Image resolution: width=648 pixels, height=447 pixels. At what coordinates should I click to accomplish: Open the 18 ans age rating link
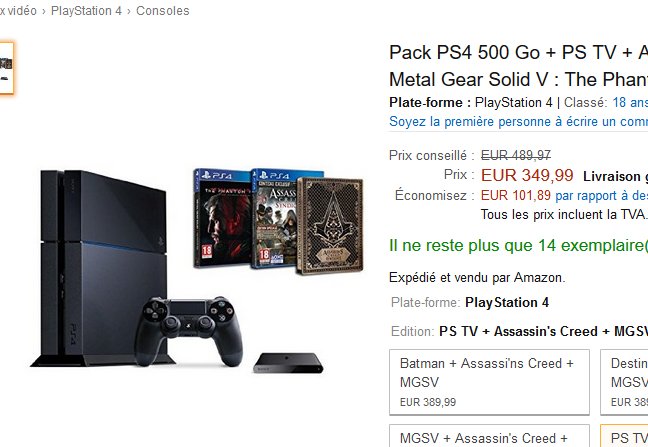point(629,102)
